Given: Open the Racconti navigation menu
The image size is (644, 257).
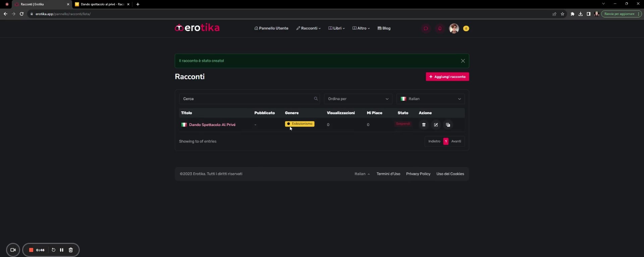Looking at the screenshot, I should tap(308, 28).
